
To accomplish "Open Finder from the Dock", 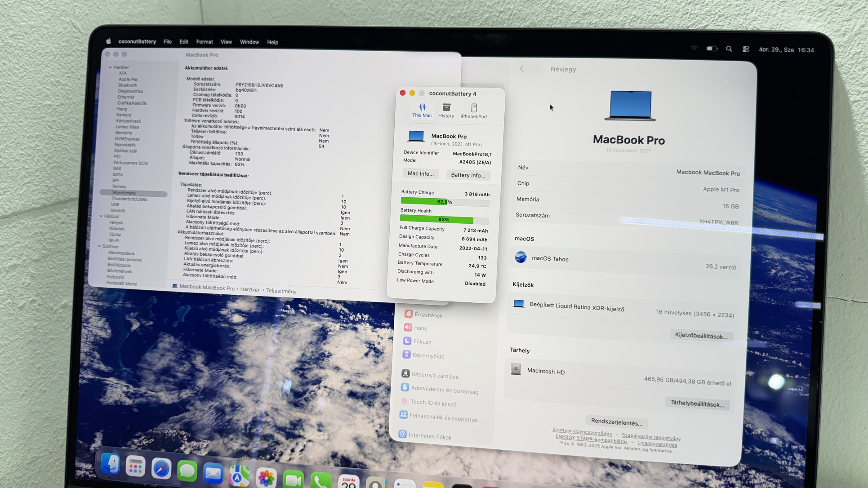I will (110, 464).
